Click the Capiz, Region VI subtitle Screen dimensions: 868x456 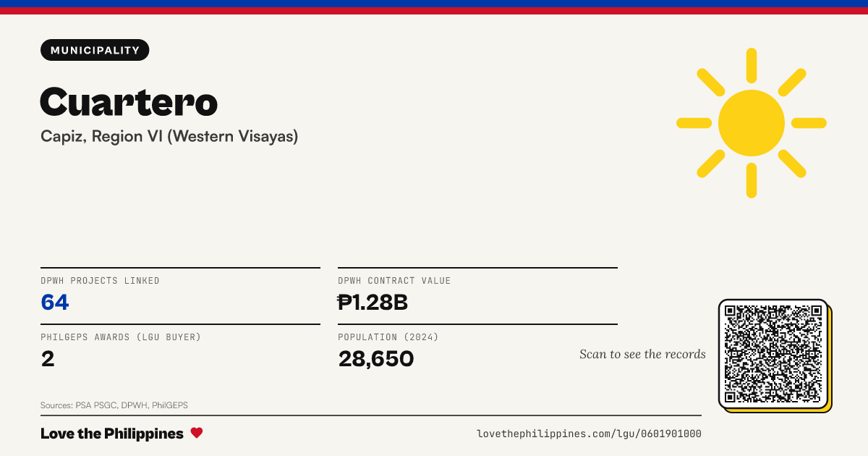[x=169, y=136]
